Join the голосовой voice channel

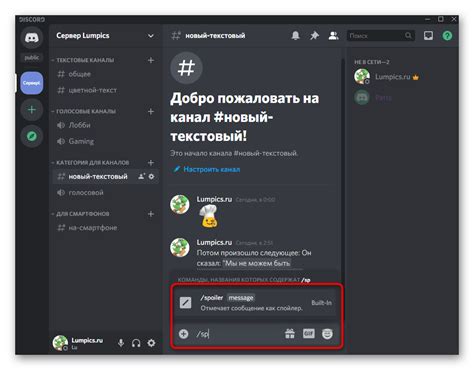point(105,192)
